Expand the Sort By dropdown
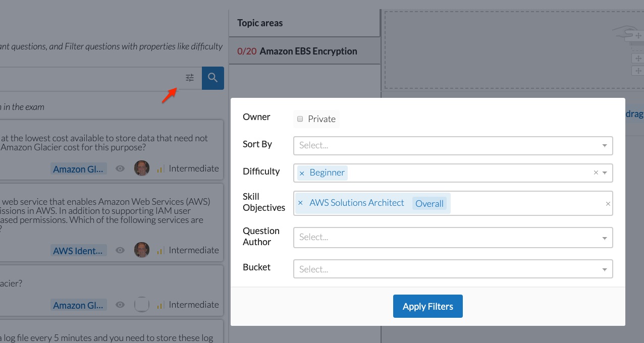The image size is (644, 343). coord(453,145)
